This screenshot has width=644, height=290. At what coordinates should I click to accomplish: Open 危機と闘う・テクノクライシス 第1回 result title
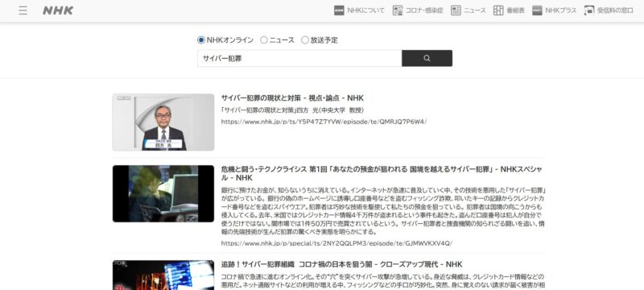click(x=382, y=173)
